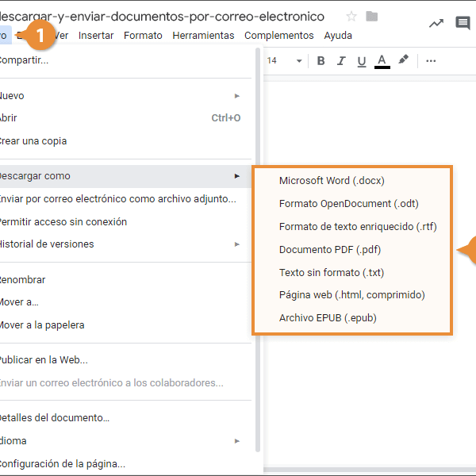Expand the font size dropdown arrow

tap(299, 61)
